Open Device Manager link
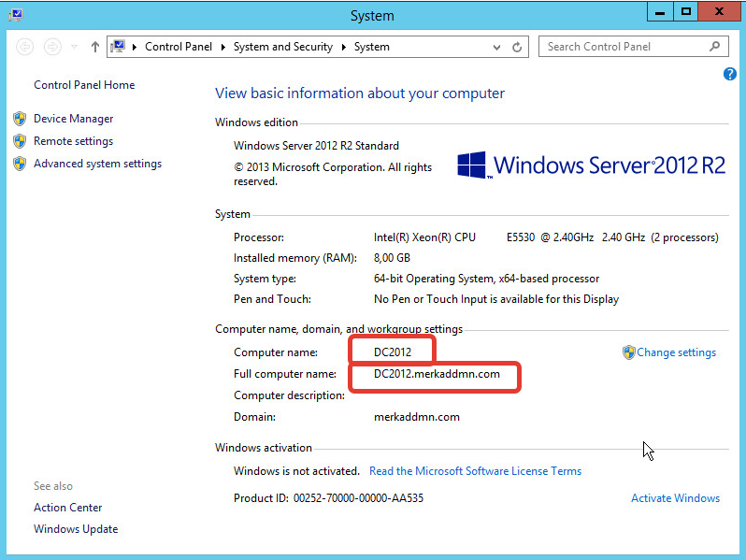This screenshot has height=560, width=746. (73, 119)
